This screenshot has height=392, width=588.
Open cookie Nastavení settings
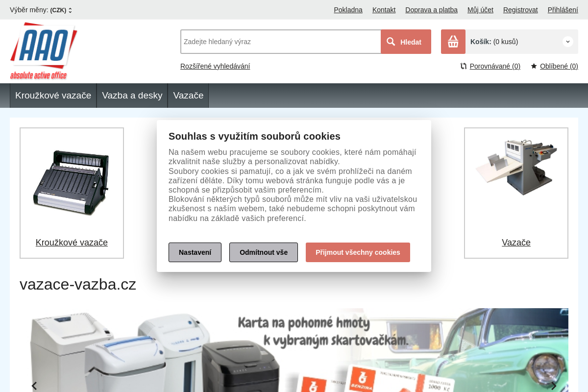195,252
